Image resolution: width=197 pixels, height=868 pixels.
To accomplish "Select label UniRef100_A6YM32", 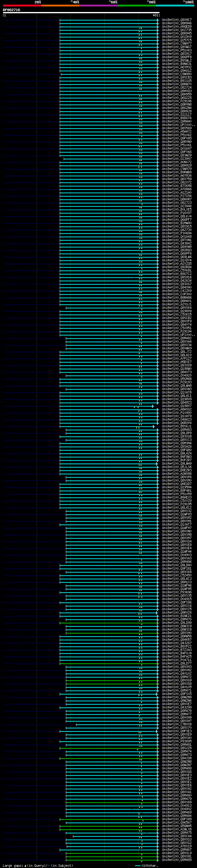I will (x=177, y=67).
